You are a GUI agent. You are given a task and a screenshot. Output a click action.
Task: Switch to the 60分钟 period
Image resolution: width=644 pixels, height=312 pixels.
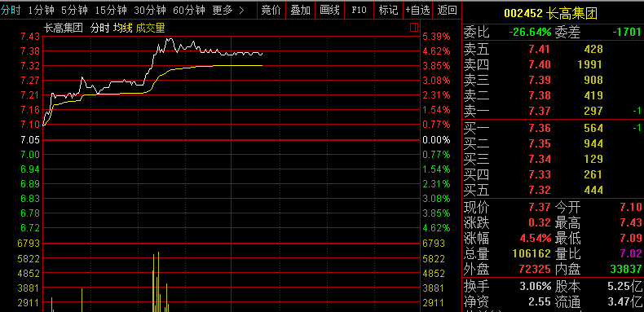coord(189,11)
